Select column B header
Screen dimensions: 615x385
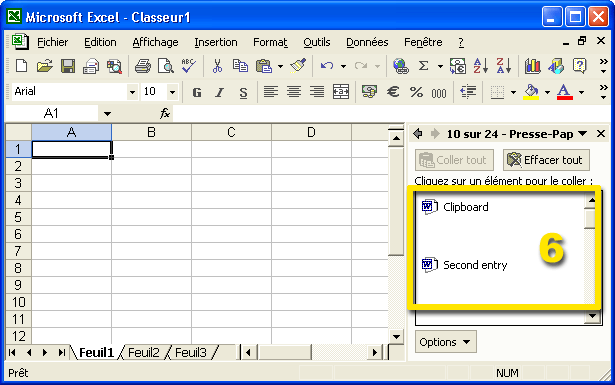coord(151,133)
